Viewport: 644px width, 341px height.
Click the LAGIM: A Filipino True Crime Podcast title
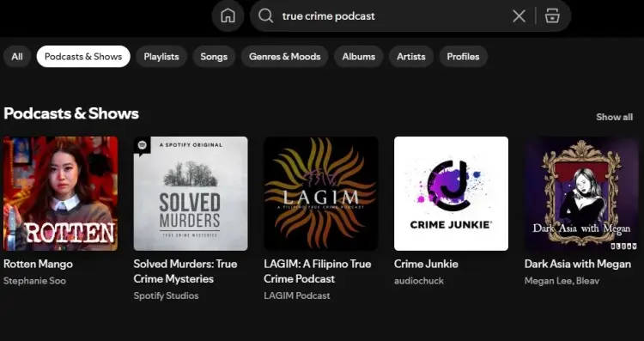point(318,271)
